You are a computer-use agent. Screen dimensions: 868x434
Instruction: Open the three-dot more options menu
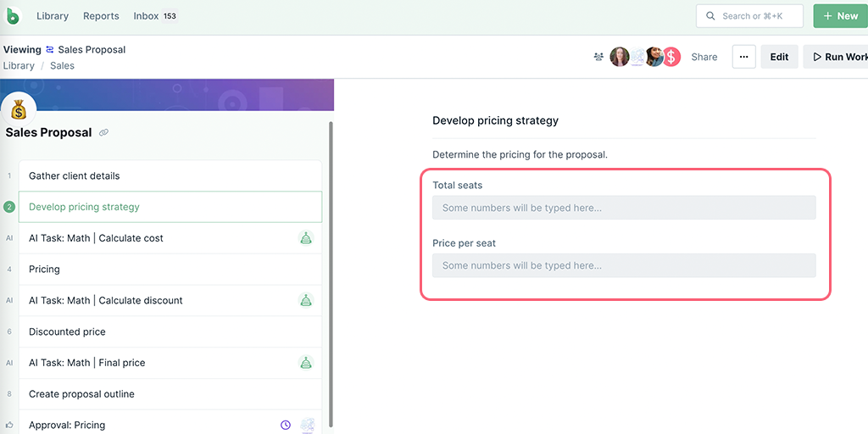click(744, 57)
